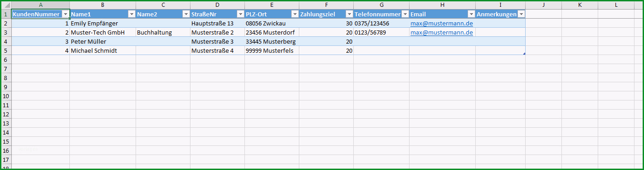Open the Anmerkungen filter dropdown
Screen dimensions: 644x170
pos(521,14)
